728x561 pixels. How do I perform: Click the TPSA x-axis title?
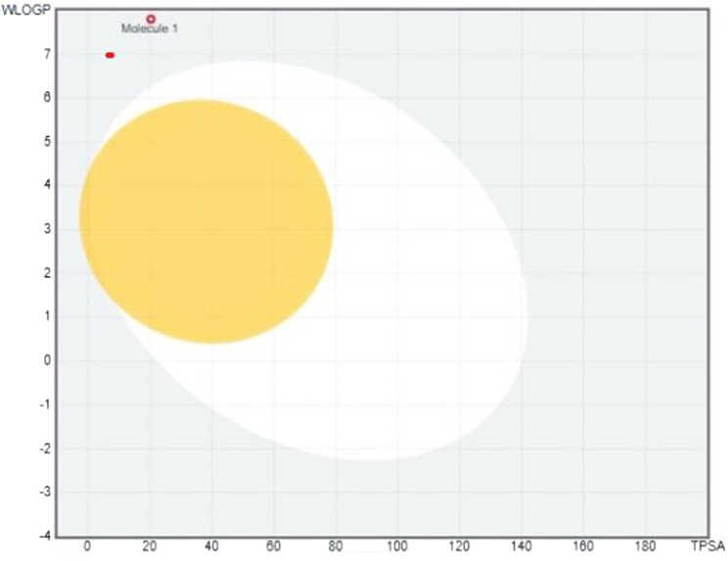[x=706, y=545]
